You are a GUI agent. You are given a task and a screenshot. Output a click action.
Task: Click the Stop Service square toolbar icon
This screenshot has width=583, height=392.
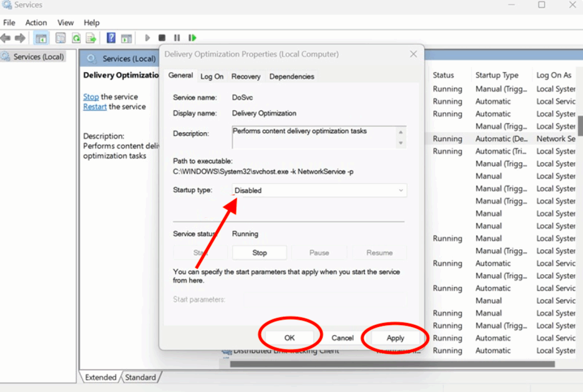coord(162,38)
